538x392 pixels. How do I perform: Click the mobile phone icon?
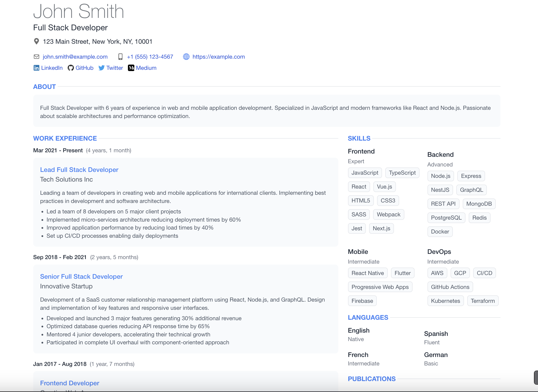(120, 57)
